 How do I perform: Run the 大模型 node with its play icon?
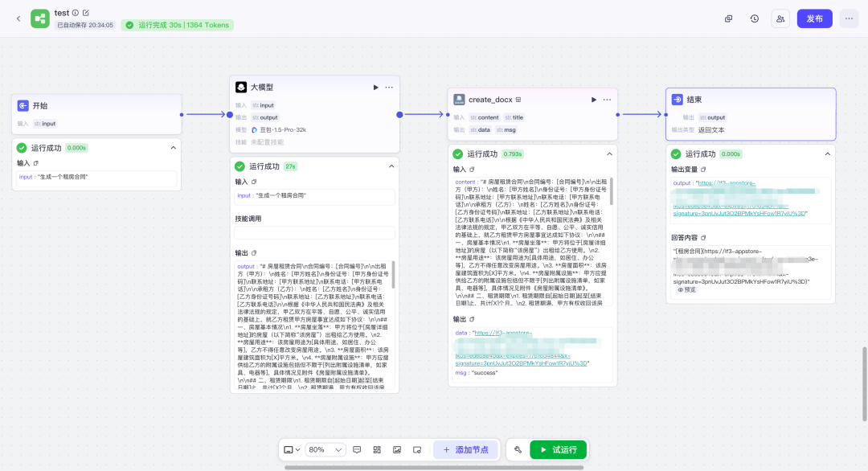[x=375, y=88]
